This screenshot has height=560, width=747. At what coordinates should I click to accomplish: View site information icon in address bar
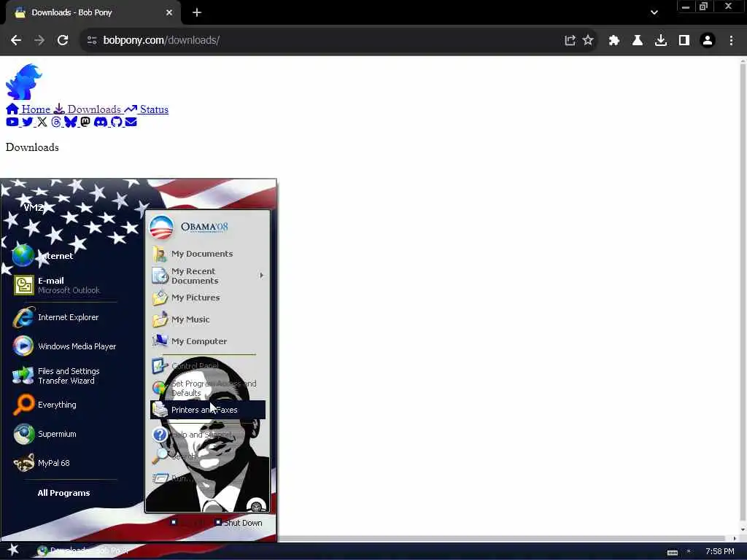[92, 40]
